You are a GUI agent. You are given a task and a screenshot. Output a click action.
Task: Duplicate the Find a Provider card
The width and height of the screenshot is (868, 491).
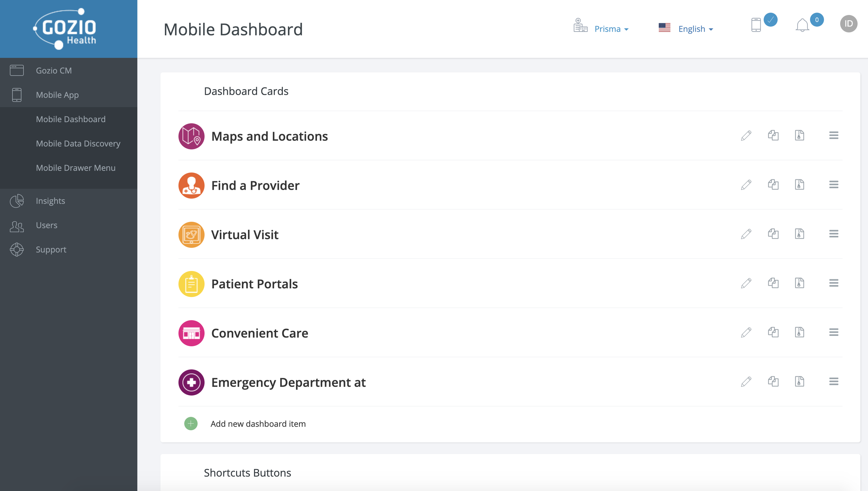[773, 185]
